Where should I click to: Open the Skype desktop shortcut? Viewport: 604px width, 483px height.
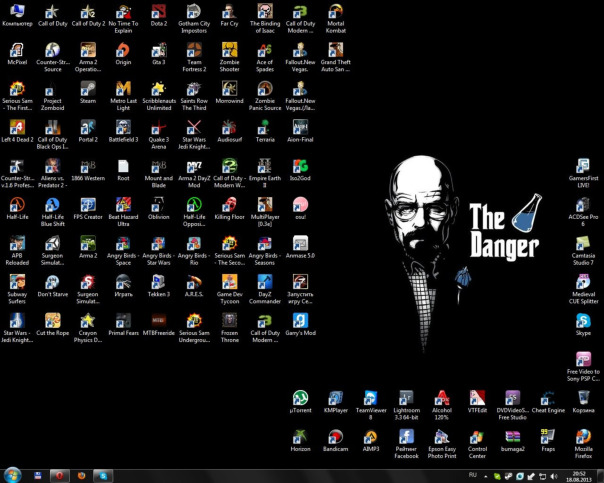(583, 325)
